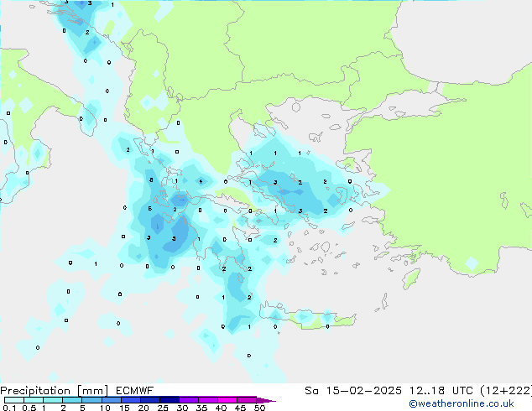532x411 pixels.
Task: Click the legend label '45'
Action: [x=240, y=408]
